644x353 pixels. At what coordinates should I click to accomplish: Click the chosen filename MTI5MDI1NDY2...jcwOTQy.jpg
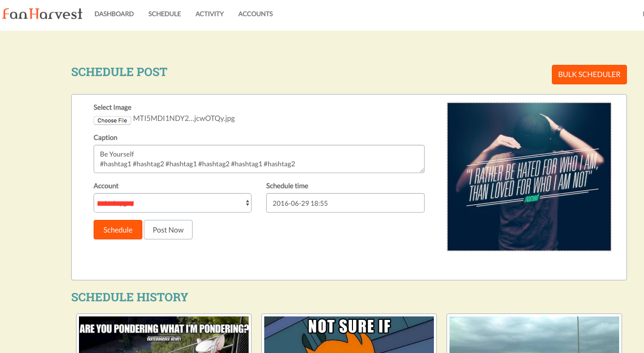[x=184, y=118]
